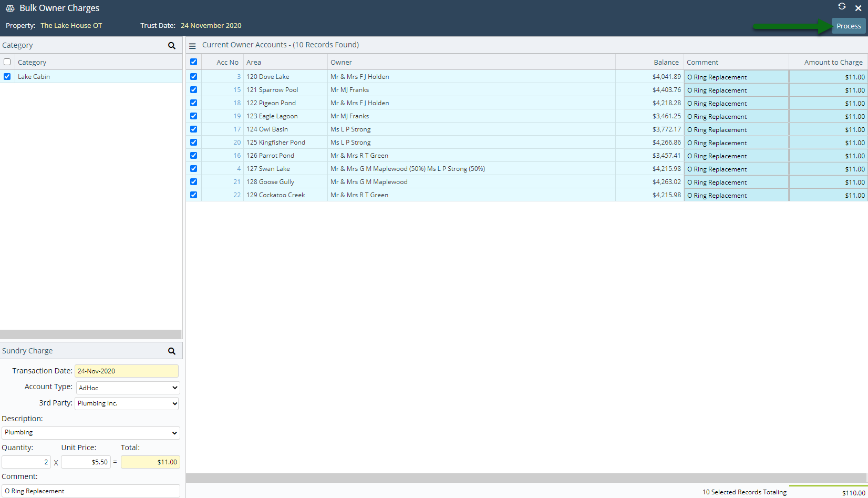The image size is (868, 498).
Task: Click the refresh icon in title bar
Action: click(842, 6)
